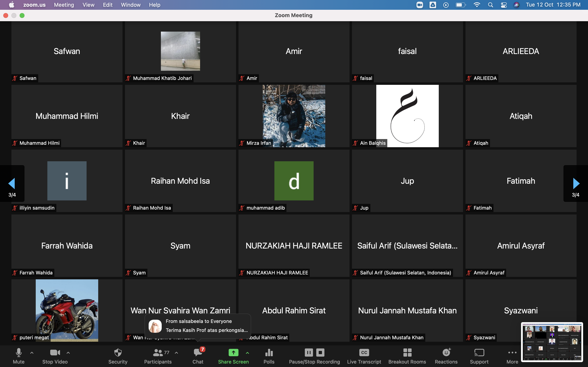Go to next gallery page arrow
The width and height of the screenshot is (588, 367).
576,184
